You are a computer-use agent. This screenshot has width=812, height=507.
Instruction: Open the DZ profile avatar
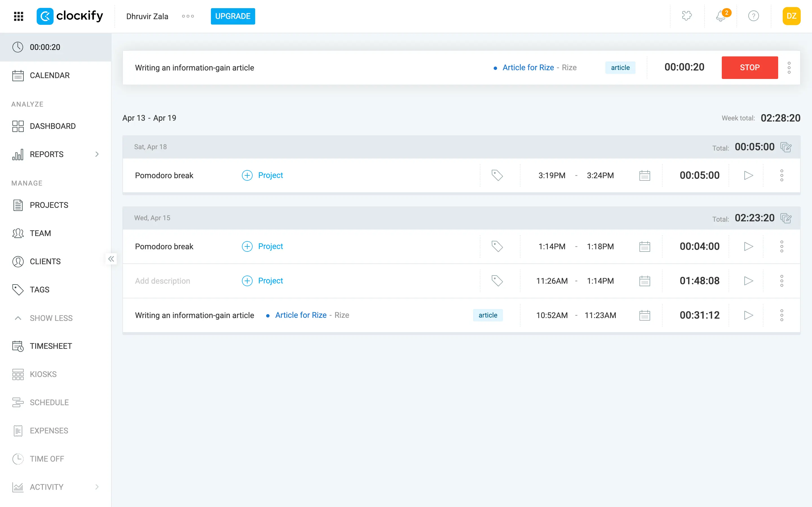[x=791, y=16]
